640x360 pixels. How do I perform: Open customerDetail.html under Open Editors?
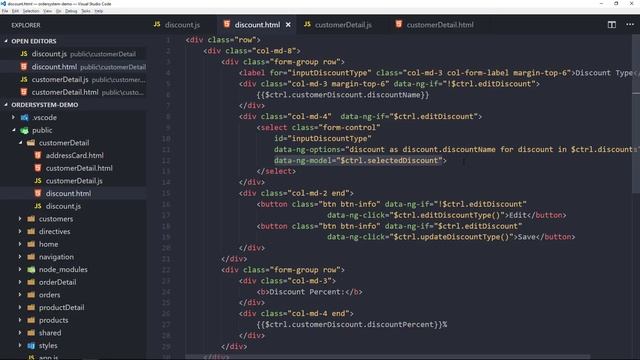(73, 92)
